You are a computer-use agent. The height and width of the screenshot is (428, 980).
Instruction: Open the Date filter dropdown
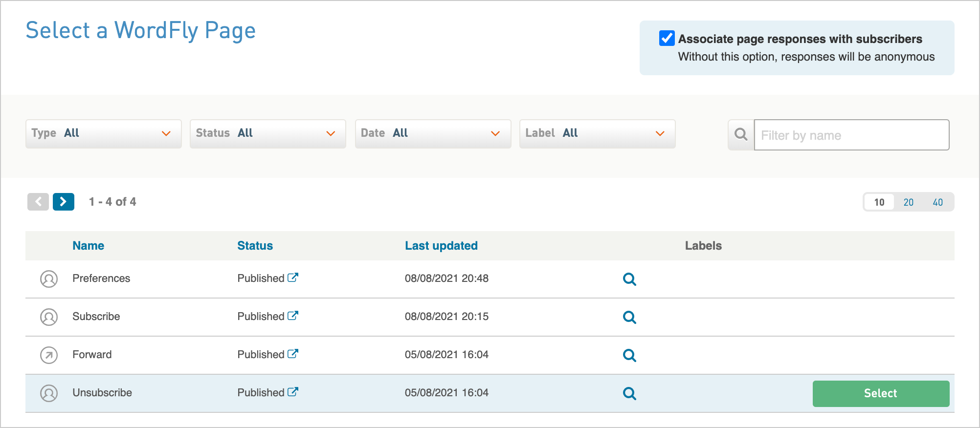click(433, 133)
